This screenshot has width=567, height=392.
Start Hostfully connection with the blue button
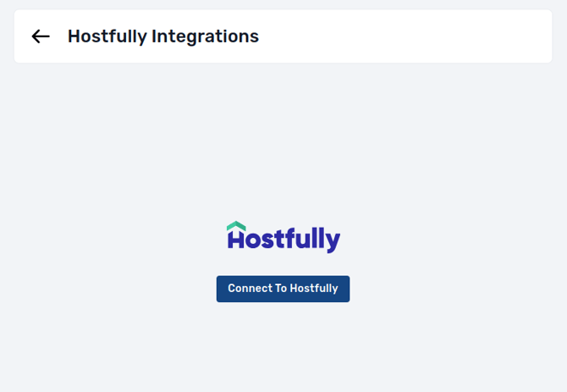(283, 289)
